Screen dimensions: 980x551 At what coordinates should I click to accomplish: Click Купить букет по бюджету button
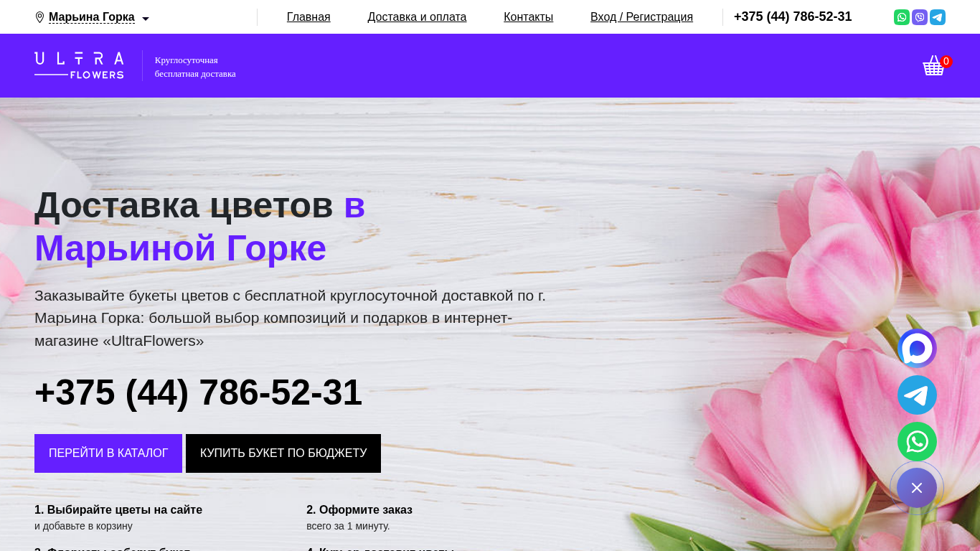click(283, 453)
